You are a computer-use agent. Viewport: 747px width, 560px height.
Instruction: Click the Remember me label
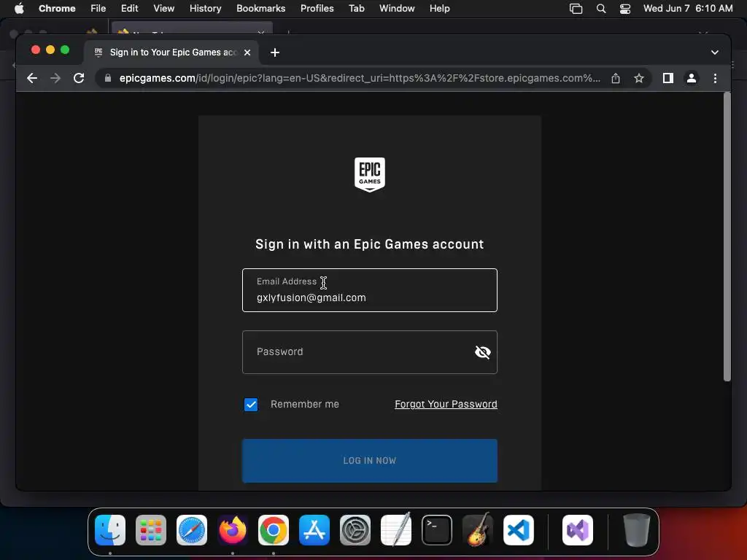pos(305,404)
